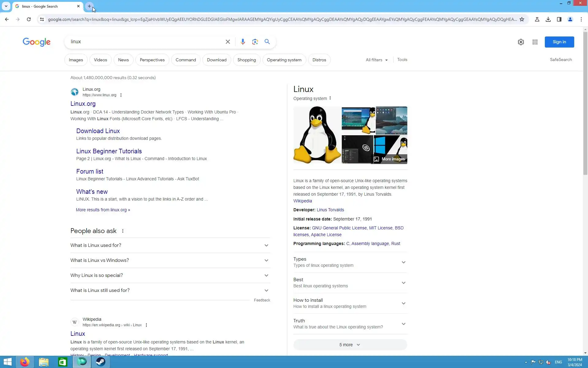Open Chrome downloads icon
Viewport: 588px width, 368px height.
[548, 19]
